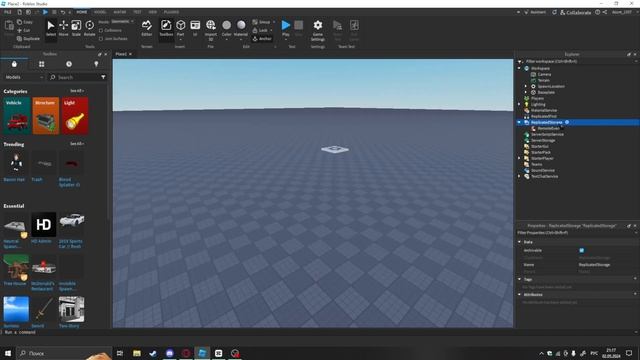Select RemoteEvent under ReplicatedStorage
The width and height of the screenshot is (640, 360).
click(x=549, y=129)
